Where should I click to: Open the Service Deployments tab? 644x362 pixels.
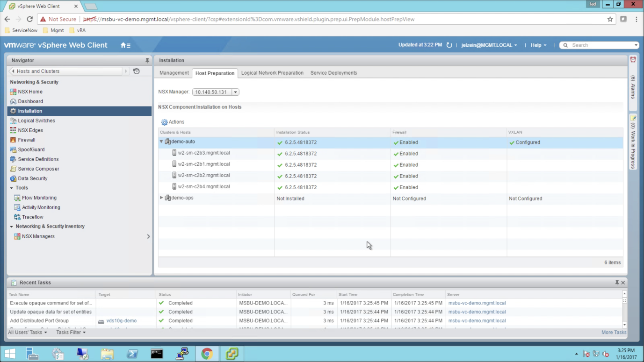(x=333, y=73)
